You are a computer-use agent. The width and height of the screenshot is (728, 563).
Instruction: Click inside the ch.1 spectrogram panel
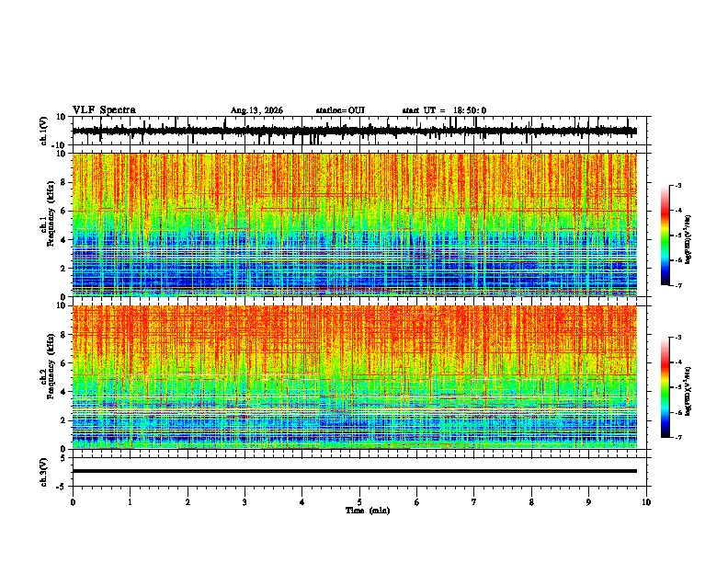355,224
